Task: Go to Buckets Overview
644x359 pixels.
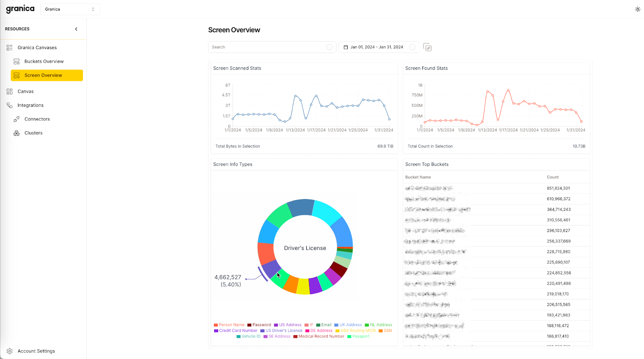Action: tap(44, 62)
